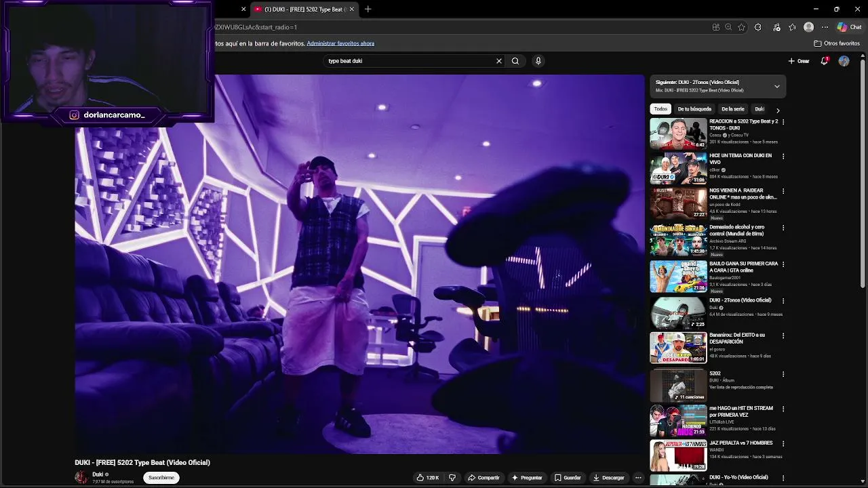Open options for the 5202 album entry
Viewport: 868px width, 488px height.
[783, 374]
